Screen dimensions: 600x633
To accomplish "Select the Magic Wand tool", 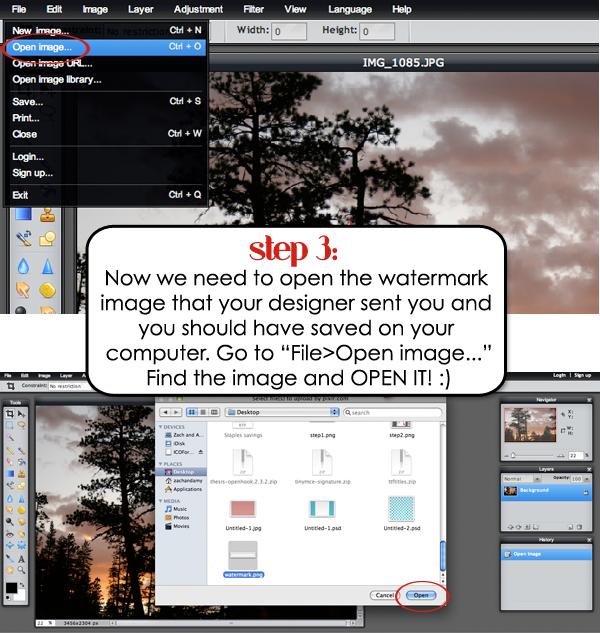I will click(10, 437).
